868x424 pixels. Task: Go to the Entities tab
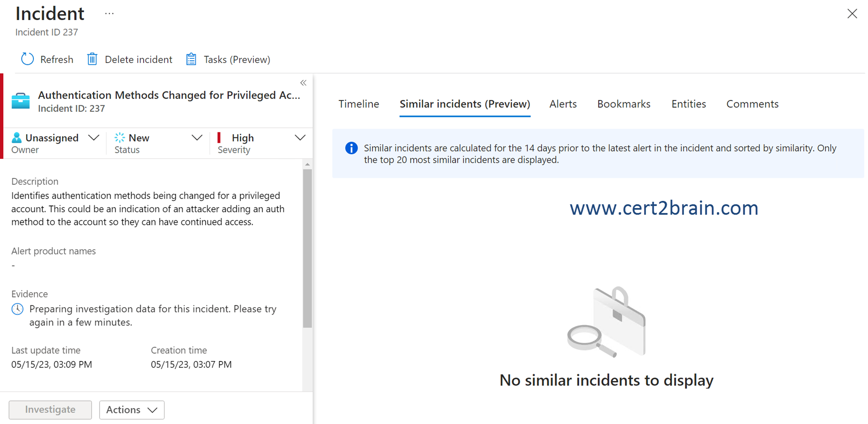[688, 104]
